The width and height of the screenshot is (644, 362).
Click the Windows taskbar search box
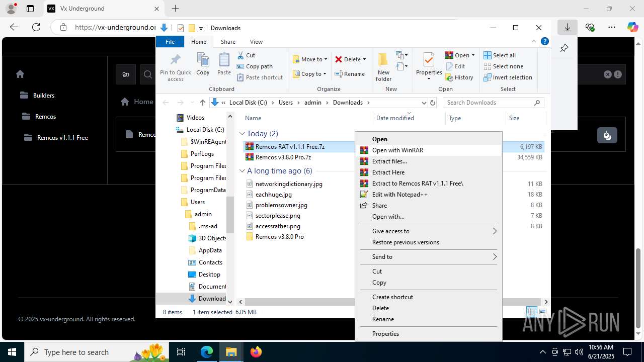click(x=96, y=352)
